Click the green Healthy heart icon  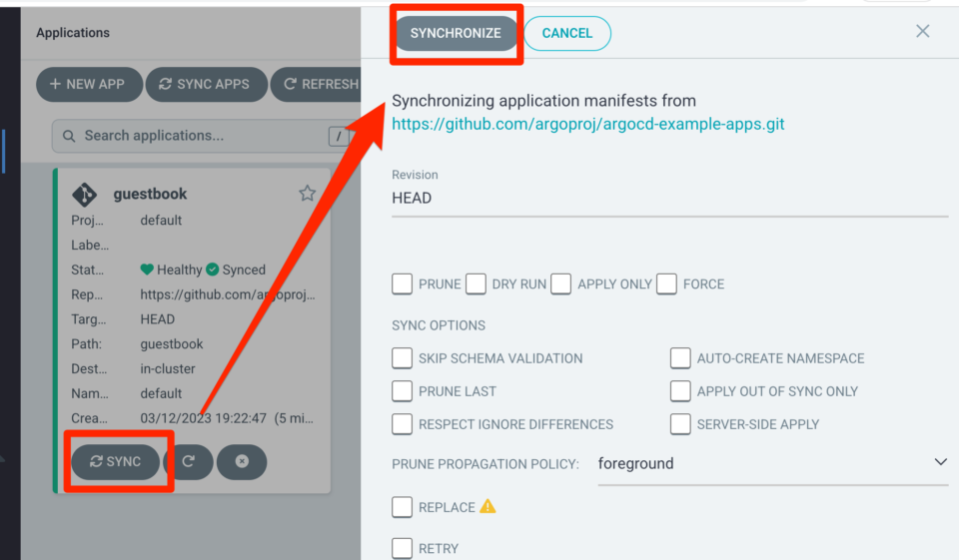pyautogui.click(x=147, y=270)
